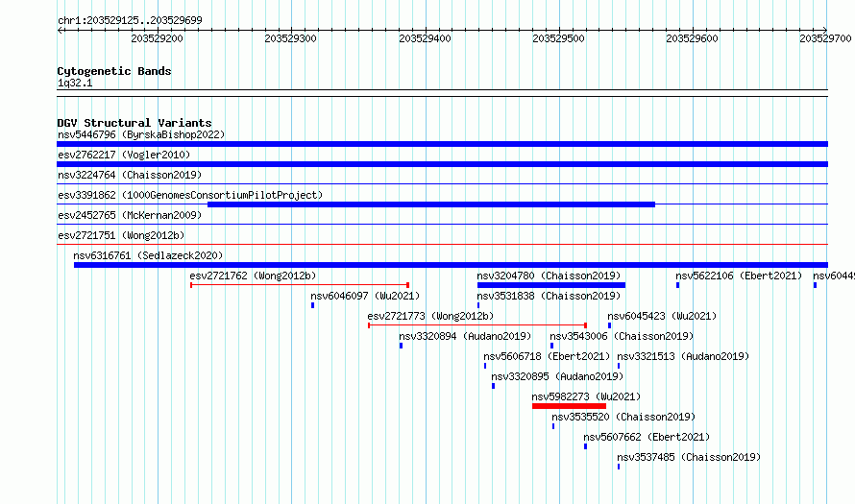The width and height of the screenshot is (855, 504).
Task: Click the Cytogenetic Bands track title
Action: pos(114,71)
